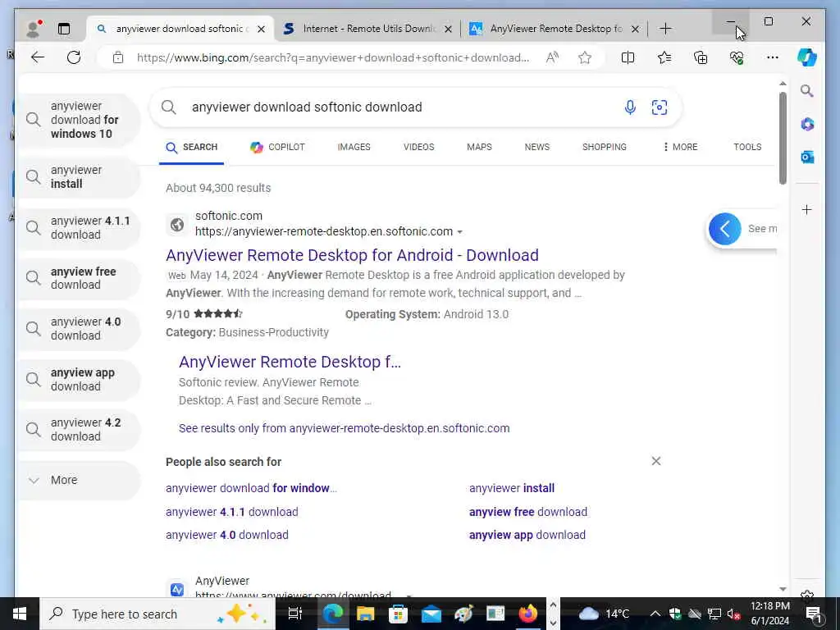Open the MAPS results tab
This screenshot has height=630, width=840.
coord(479,147)
